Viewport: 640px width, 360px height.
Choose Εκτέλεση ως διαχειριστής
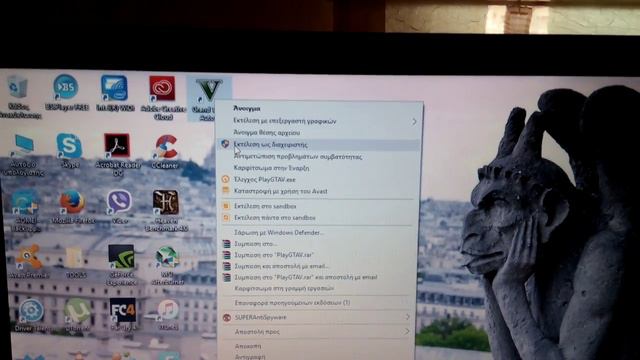coord(320,144)
